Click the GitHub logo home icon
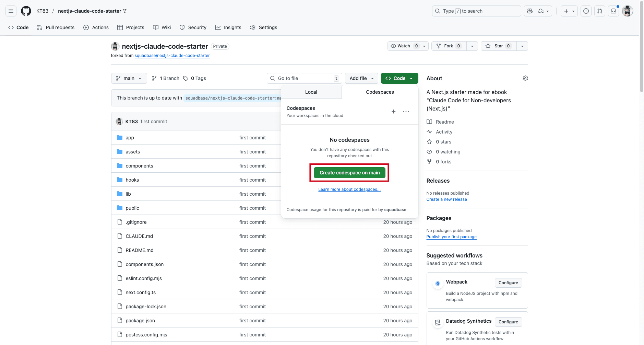Viewport: 644px width, 345px height. click(26, 11)
